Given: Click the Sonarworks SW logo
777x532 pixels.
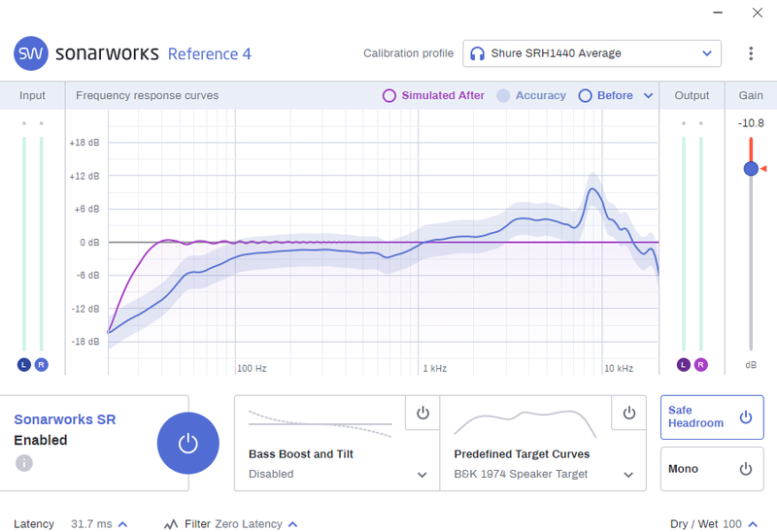Looking at the screenshot, I should tap(31, 53).
